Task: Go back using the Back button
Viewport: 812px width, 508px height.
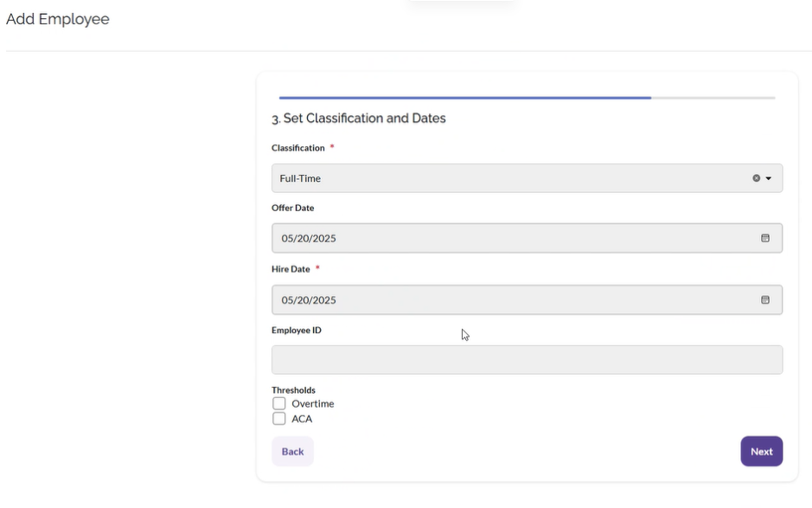Action: [x=292, y=452]
